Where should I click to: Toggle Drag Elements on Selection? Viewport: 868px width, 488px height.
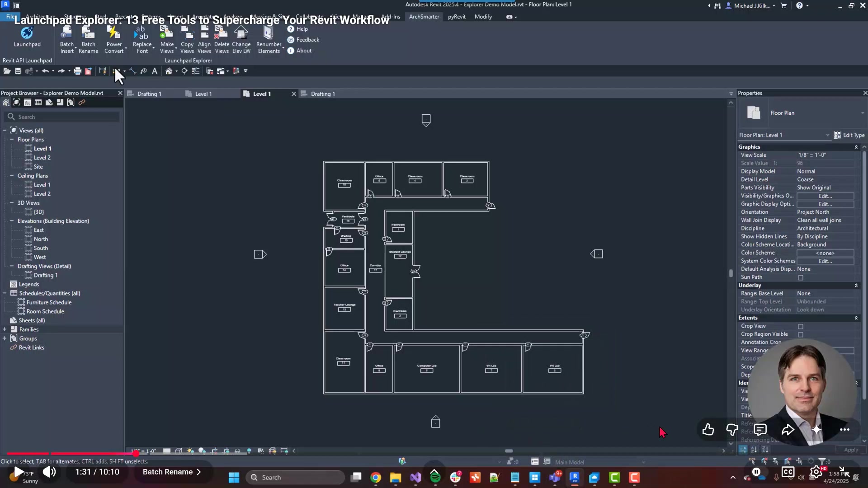point(799,461)
